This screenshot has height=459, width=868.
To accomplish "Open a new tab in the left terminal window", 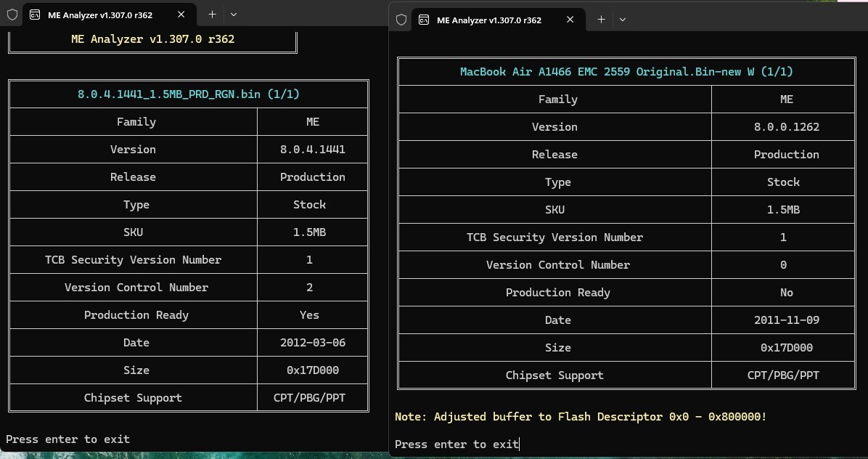I will [212, 15].
